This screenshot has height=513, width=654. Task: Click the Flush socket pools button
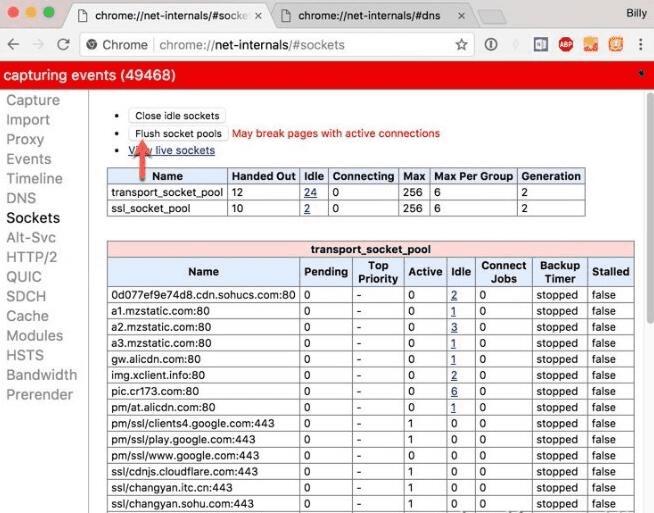point(178,133)
